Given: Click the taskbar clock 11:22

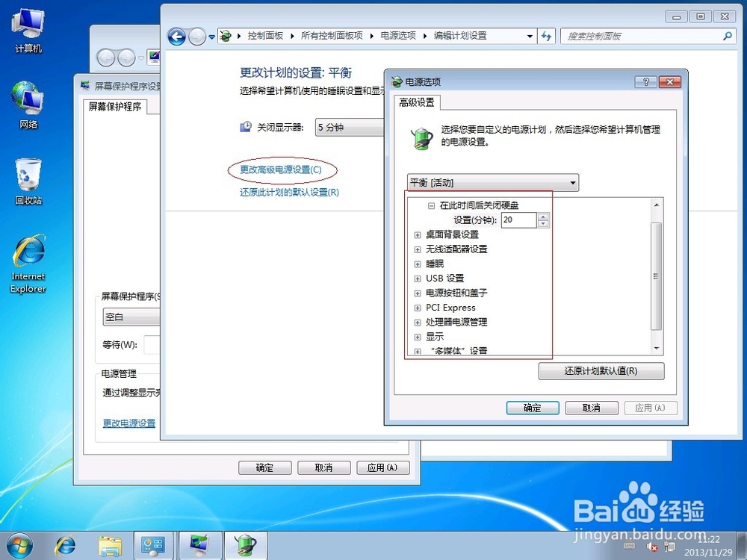Looking at the screenshot, I should coord(709,540).
